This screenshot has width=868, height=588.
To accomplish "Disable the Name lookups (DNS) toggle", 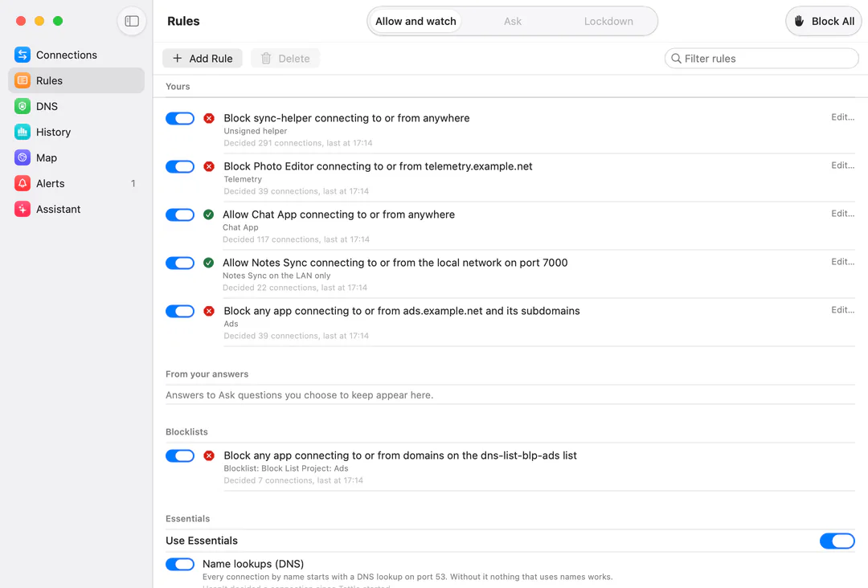I will coord(180,564).
